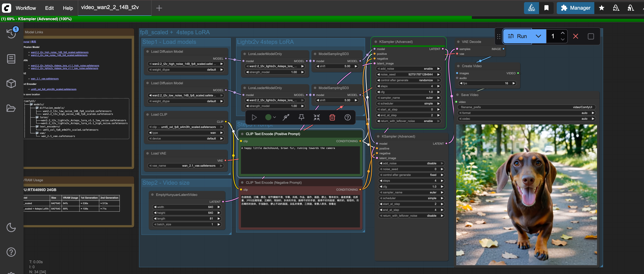The height and width of the screenshot is (274, 644).
Task: Toggle return_with_leftover_noise enable in first KSampler
Action: click(408, 121)
